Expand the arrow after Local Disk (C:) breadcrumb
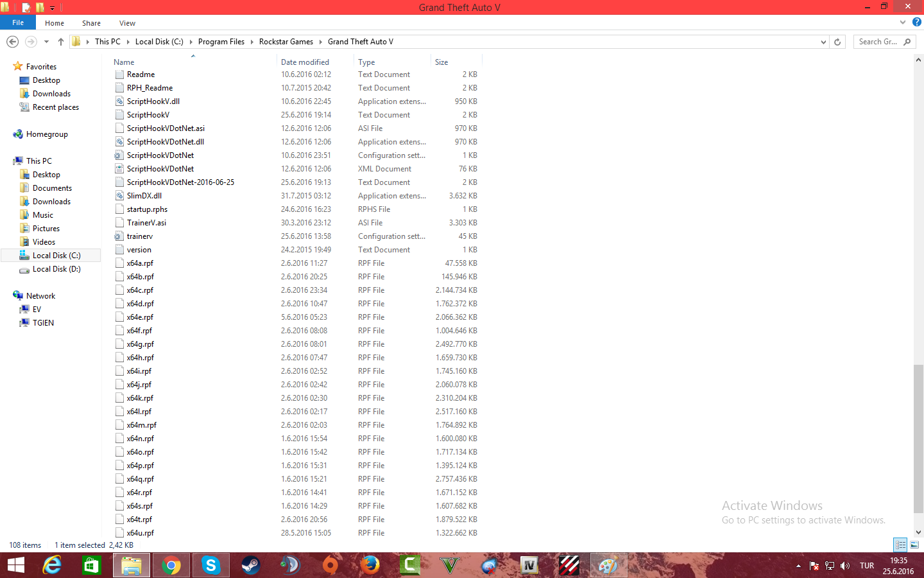 click(x=191, y=42)
